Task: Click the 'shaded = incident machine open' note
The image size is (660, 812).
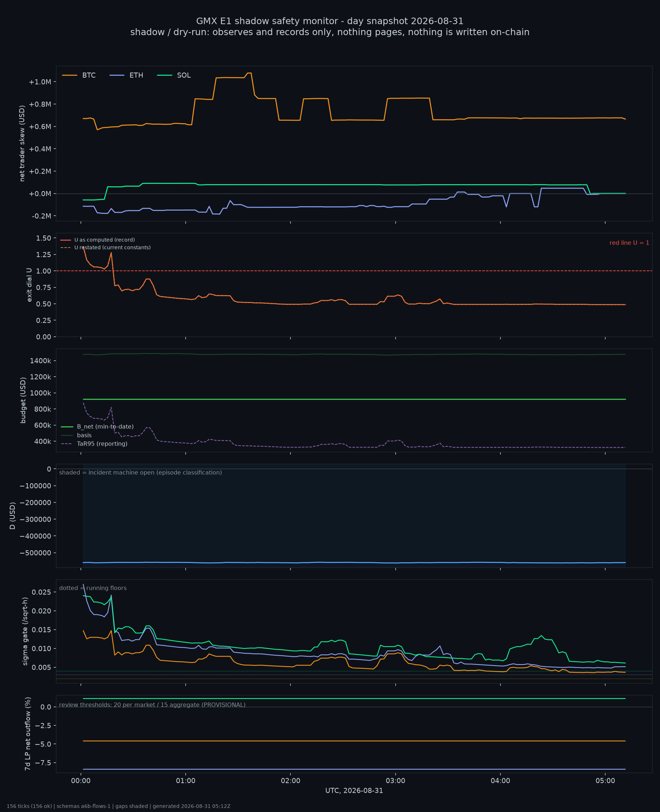Action: coord(141,473)
